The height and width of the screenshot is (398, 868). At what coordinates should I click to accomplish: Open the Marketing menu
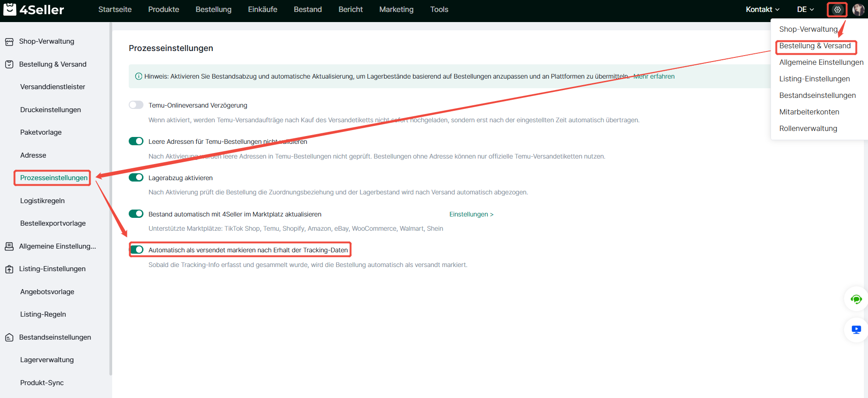[396, 9]
